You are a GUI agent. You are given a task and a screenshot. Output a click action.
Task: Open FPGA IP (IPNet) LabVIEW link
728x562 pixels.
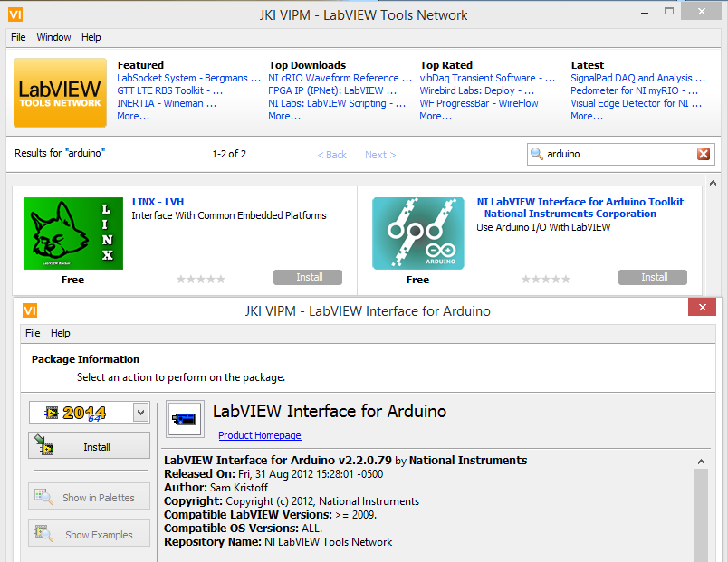(x=332, y=90)
